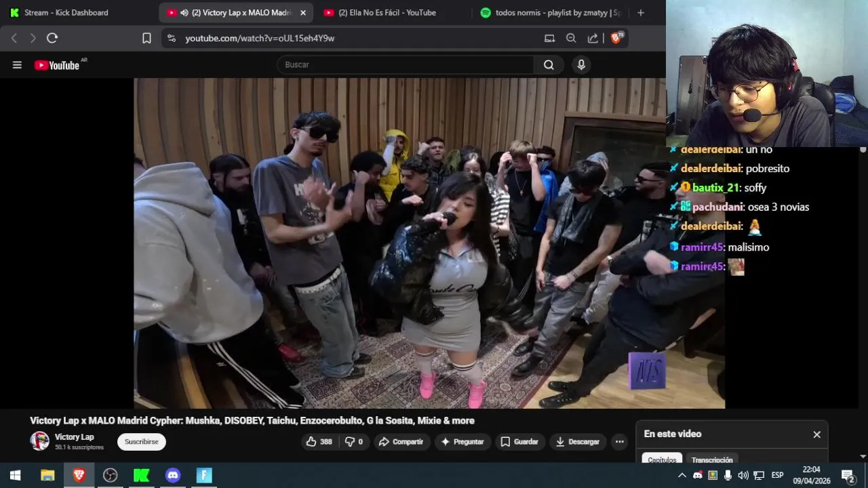Go back with the browser back arrow
The height and width of the screenshot is (488, 868).
[x=14, y=39]
